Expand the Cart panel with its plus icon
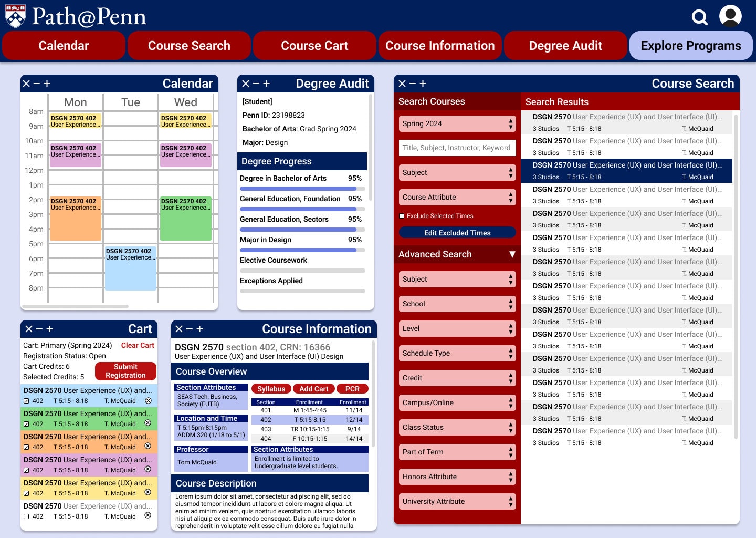Screen dimensions: 756x538 click(50, 329)
